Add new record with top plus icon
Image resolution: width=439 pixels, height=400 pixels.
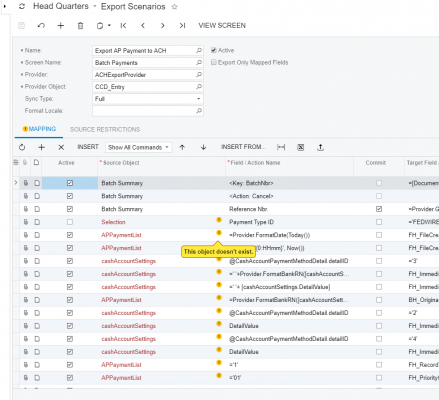61,26
